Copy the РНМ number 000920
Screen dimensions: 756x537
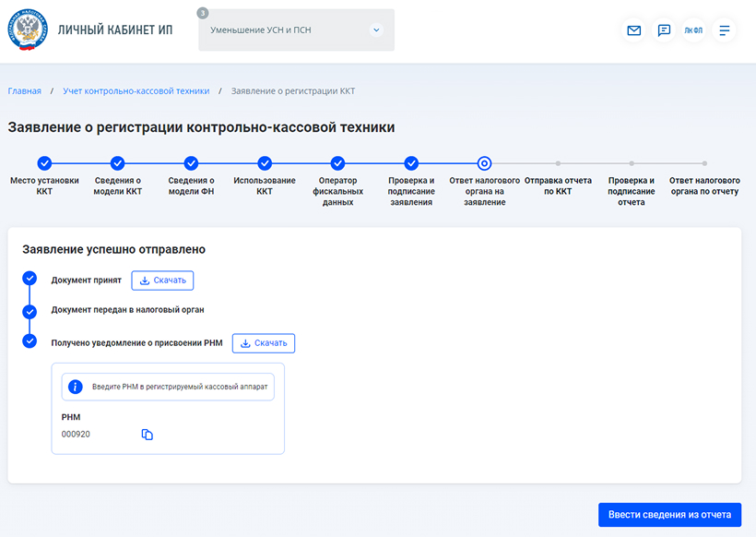(x=147, y=435)
